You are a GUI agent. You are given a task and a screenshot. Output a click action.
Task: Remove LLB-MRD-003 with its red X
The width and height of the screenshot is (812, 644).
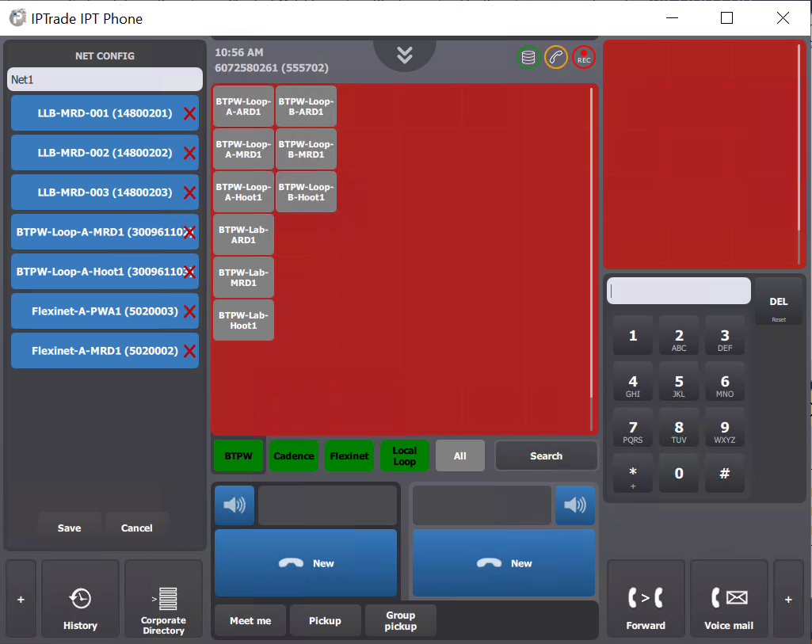click(x=190, y=192)
